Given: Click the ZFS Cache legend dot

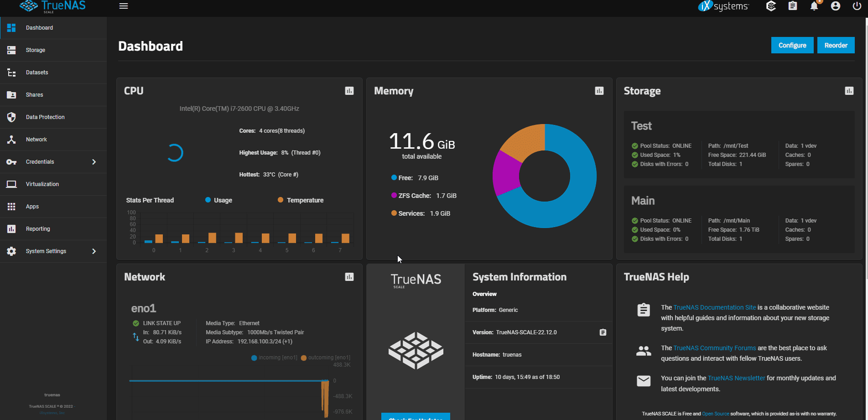Looking at the screenshot, I should (x=394, y=195).
